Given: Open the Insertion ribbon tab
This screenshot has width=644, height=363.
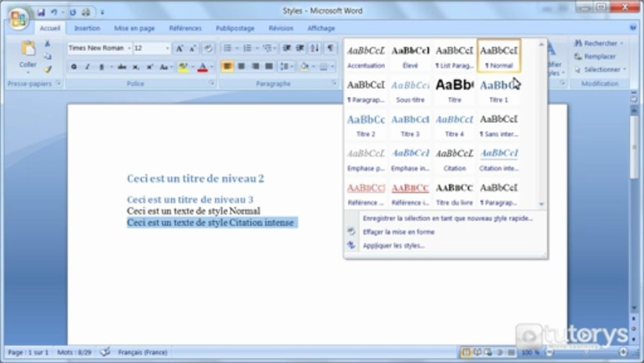Looking at the screenshot, I should [87, 29].
